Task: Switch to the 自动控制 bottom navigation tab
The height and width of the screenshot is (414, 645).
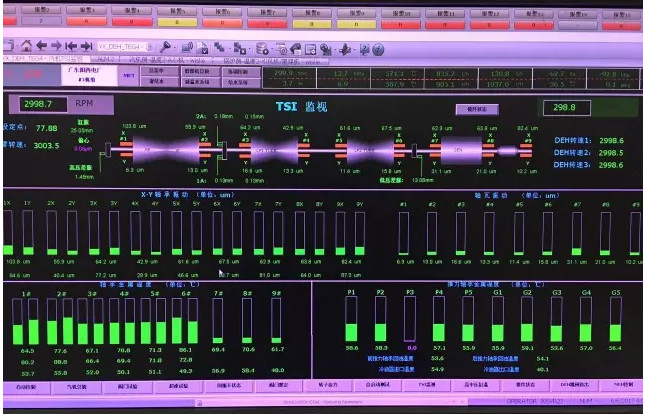Action: 24,385
